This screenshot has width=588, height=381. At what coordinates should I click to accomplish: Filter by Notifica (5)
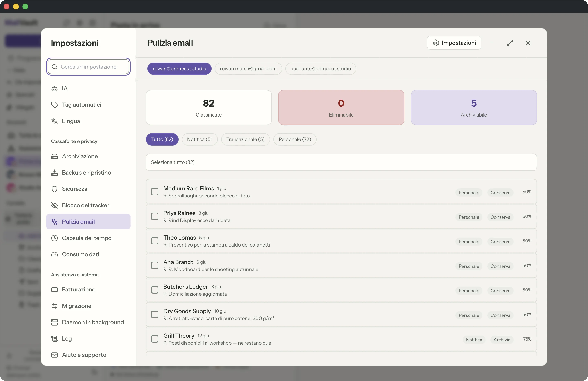click(x=200, y=139)
